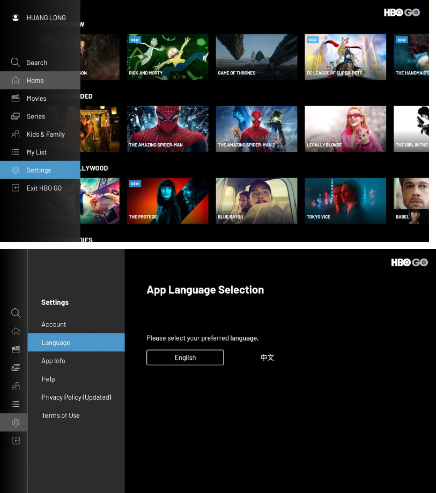436x493 pixels.
Task: Open Account in Settings list
Action: [x=76, y=324]
